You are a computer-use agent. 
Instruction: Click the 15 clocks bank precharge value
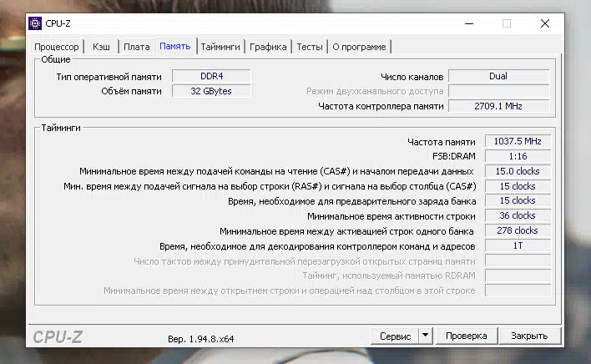coord(518,200)
